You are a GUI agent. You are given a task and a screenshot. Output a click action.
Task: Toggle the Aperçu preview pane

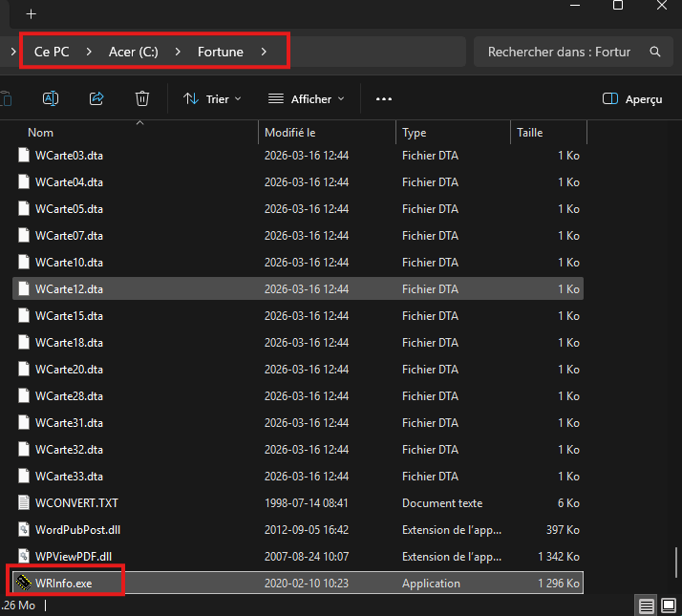(x=633, y=98)
